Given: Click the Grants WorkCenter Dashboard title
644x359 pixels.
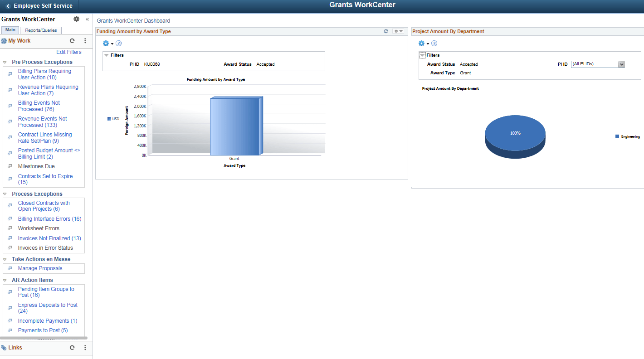Looking at the screenshot, I should [x=133, y=21].
